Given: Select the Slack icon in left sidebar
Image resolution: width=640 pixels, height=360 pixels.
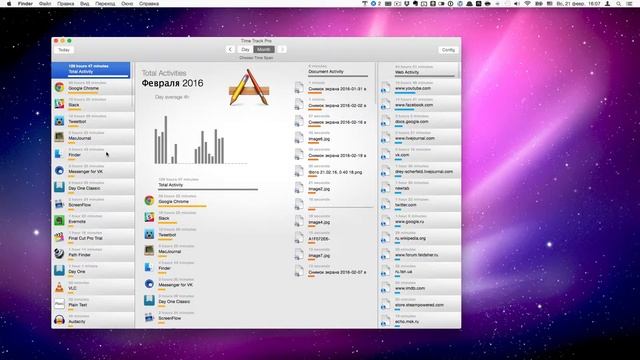Looking at the screenshot, I should [60, 104].
